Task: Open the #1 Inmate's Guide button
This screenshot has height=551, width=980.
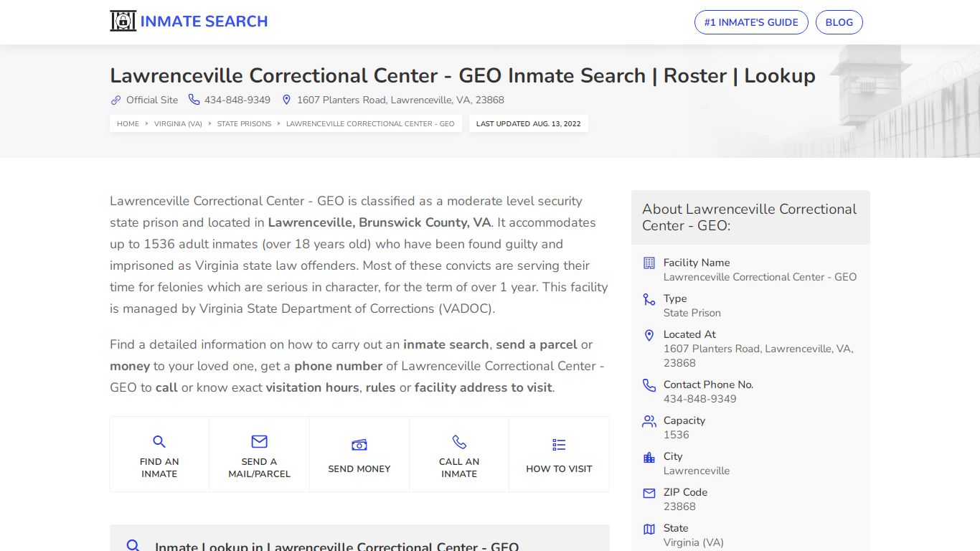Action: (751, 22)
